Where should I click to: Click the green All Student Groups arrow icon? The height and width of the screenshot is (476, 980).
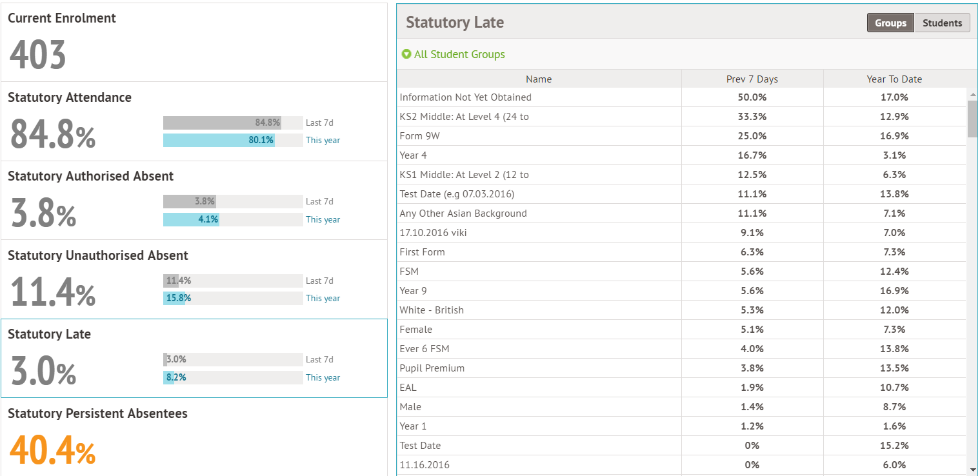pos(406,55)
